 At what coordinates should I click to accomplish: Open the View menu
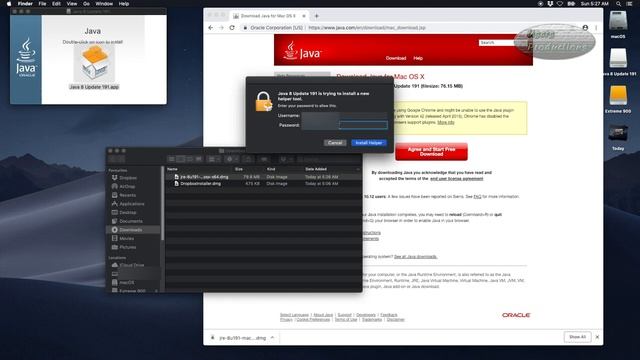[72, 4]
